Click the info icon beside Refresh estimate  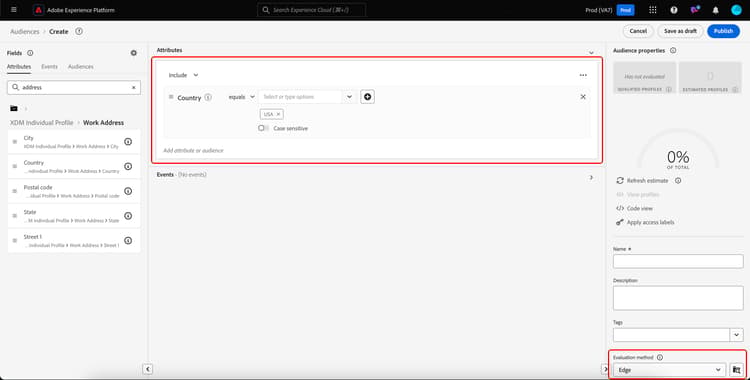(678, 180)
